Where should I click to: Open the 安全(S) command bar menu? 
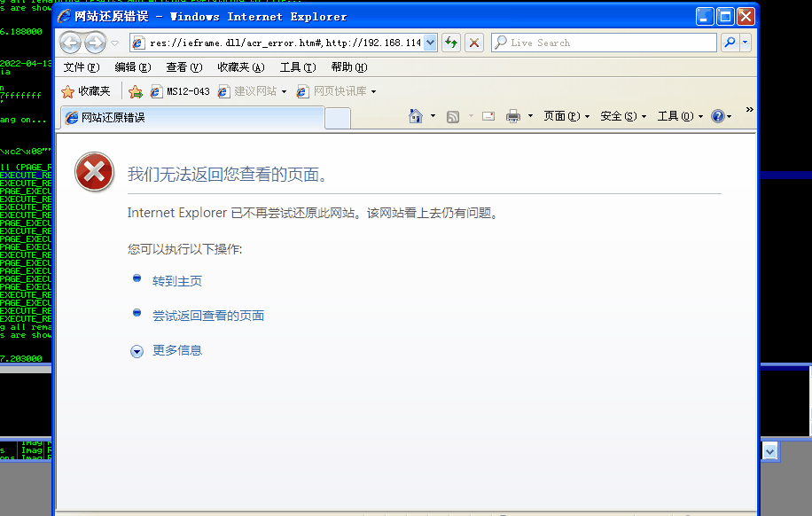623,116
